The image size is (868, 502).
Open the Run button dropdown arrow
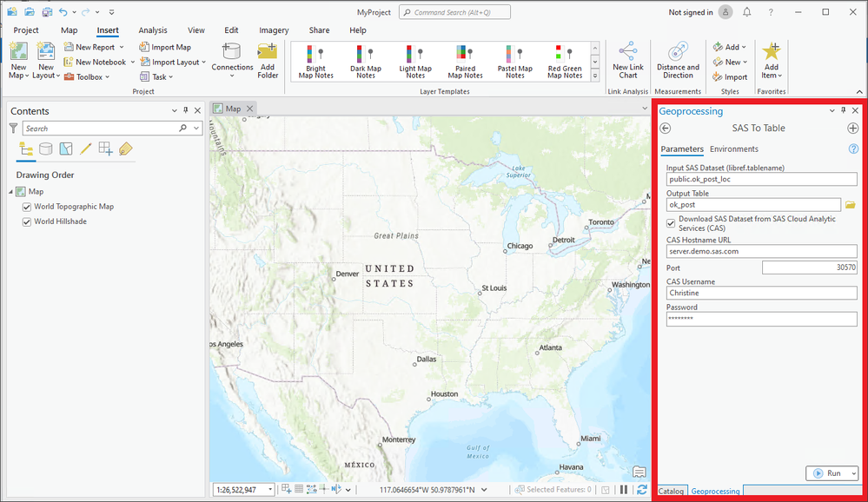point(854,473)
